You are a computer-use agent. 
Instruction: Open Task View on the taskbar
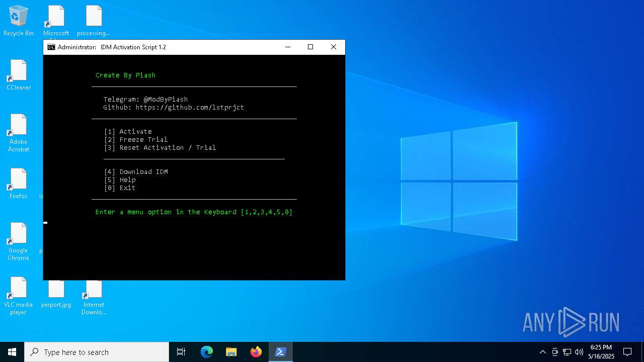(x=181, y=352)
